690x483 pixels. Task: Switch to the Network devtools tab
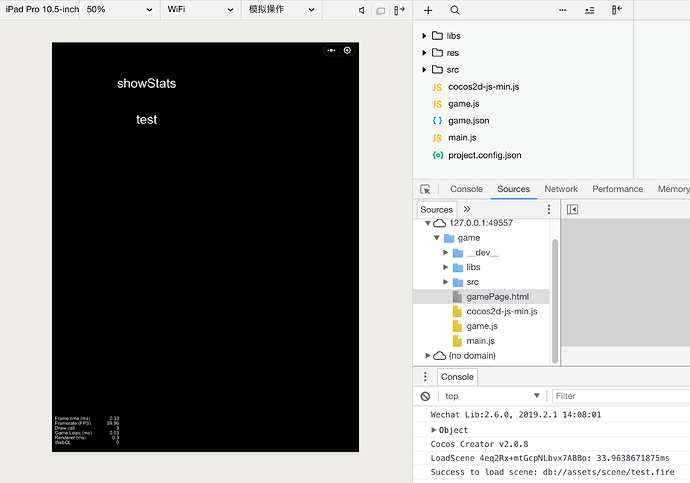tap(561, 189)
